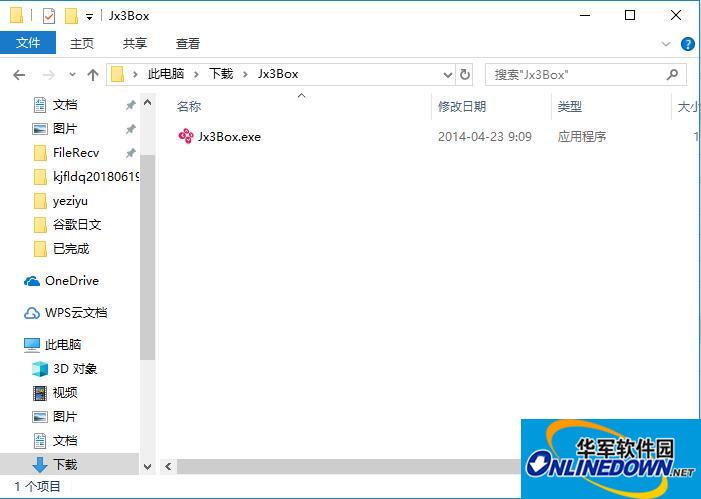The width and height of the screenshot is (701, 499).
Task: Close the Jx3Box window
Action: coord(676,16)
